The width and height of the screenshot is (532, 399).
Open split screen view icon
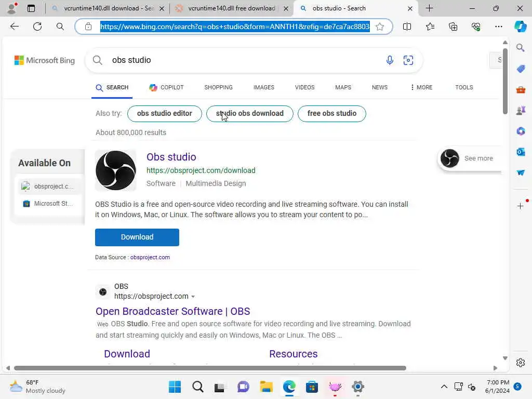(407, 26)
